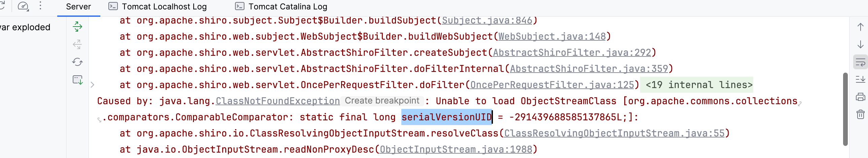This screenshot has height=158, width=868.
Task: Click the Deploy All green arrows icon
Action: 77,27
